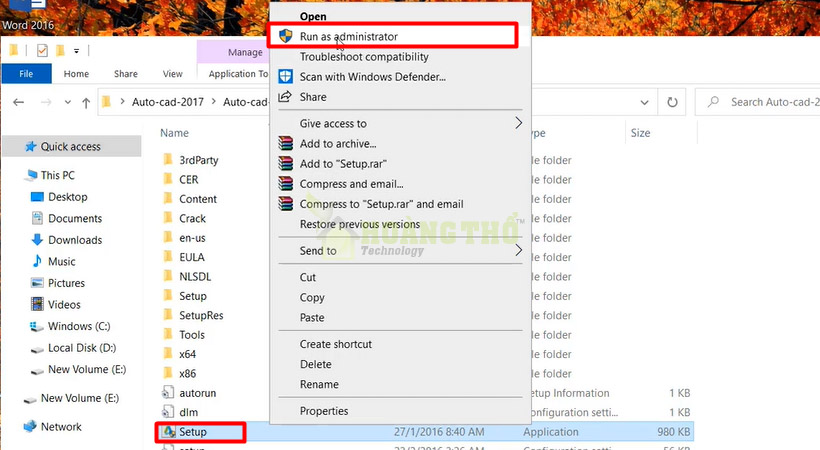Click the Quick access star icon
Viewport: 820px width, 450px height.
pos(29,147)
